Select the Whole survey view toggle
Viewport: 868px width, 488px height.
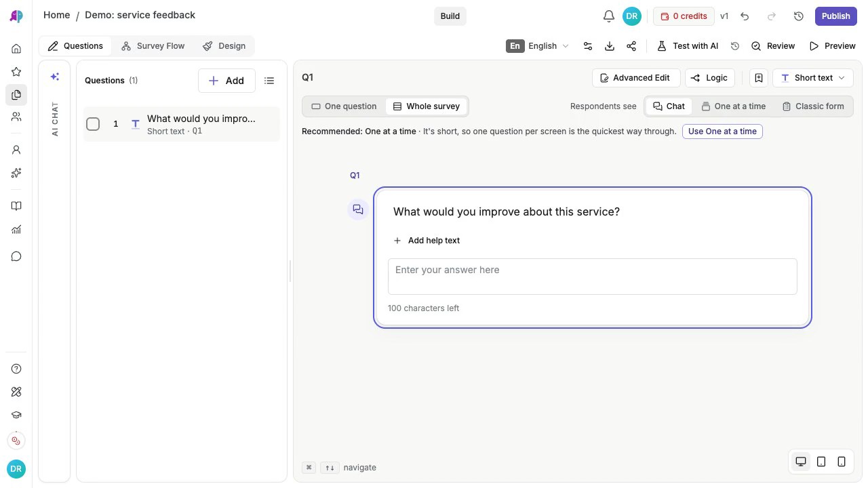click(x=427, y=106)
